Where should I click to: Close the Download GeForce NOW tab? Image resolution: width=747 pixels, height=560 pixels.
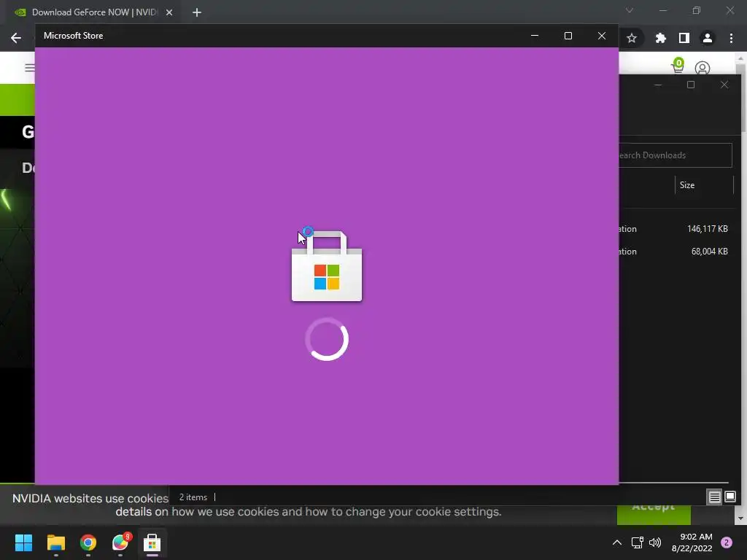pyautogui.click(x=169, y=12)
